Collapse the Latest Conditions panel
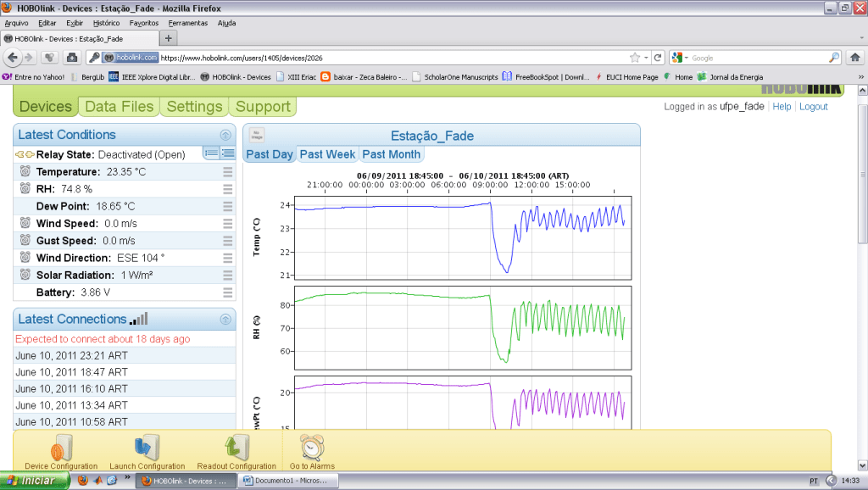The image size is (868, 490). tap(225, 135)
